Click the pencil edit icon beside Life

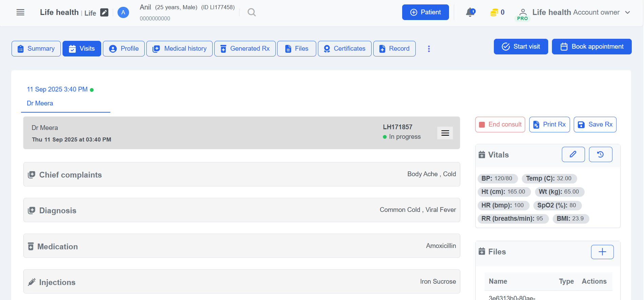coord(104,13)
